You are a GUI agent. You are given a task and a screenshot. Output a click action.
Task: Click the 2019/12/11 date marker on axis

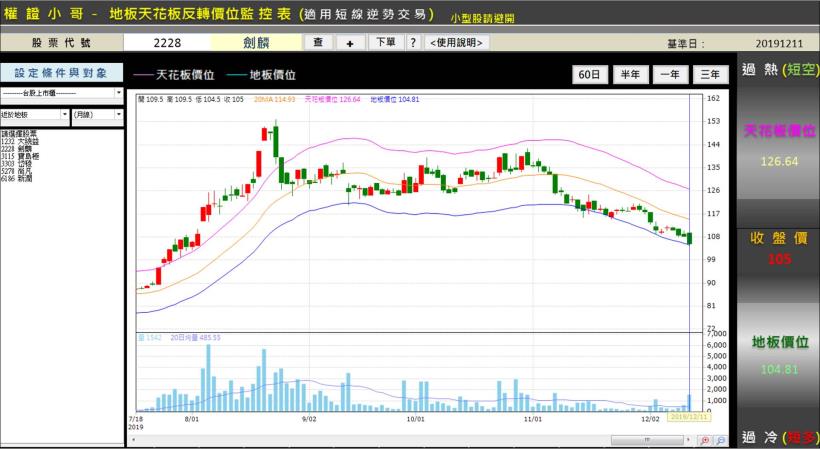click(689, 417)
